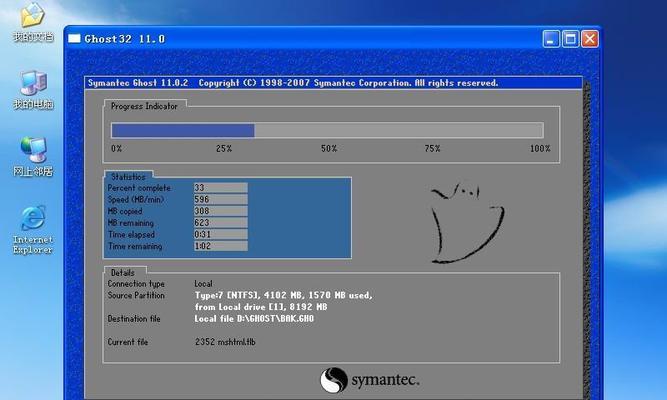The height and width of the screenshot is (400, 667).
Task: Click the Time remaining value 1:02
Action: tap(220, 246)
